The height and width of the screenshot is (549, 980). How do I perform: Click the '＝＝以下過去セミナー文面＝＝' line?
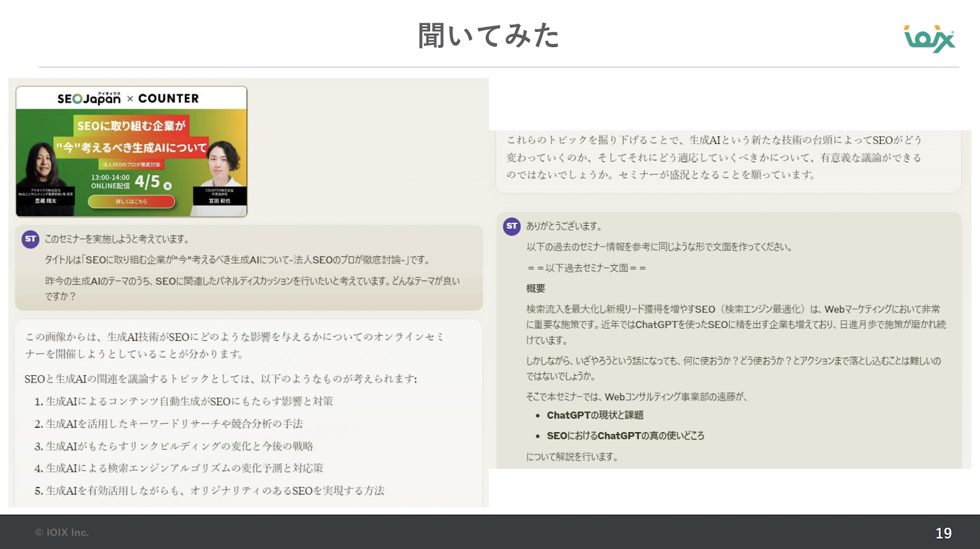click(x=586, y=268)
